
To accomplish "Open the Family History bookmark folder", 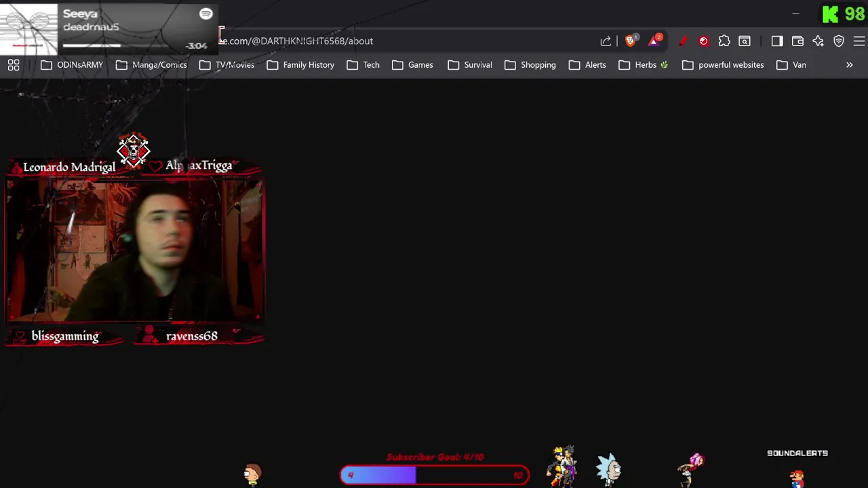I will tap(300, 65).
